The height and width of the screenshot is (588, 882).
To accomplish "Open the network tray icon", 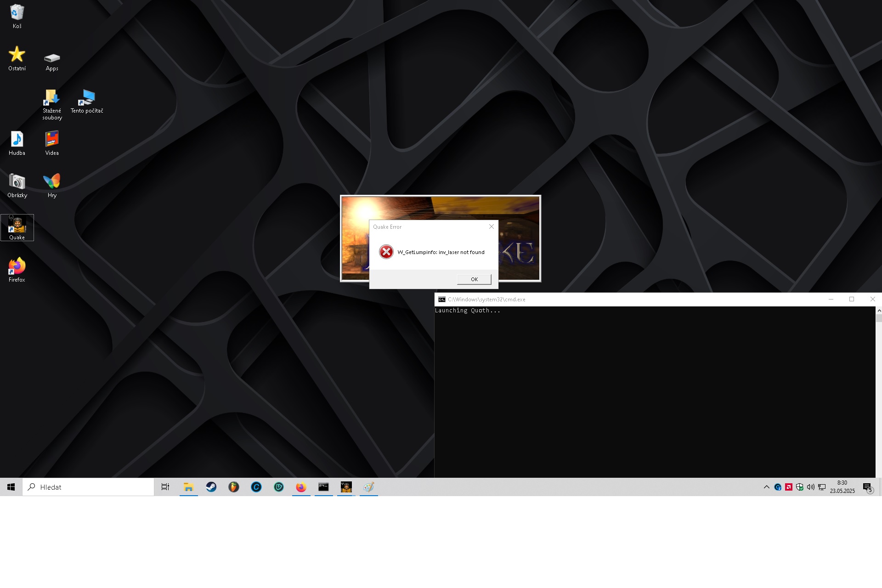I will pos(822,487).
